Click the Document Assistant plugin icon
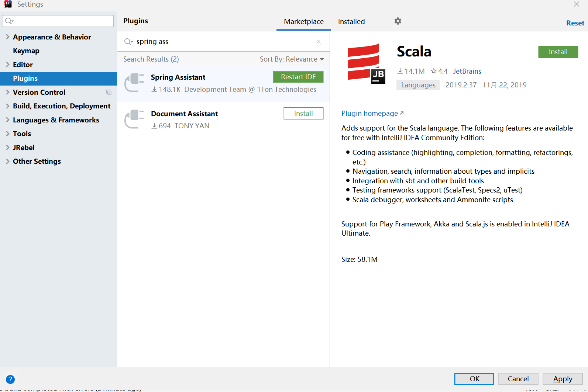Viewport: 588px width, 392px height. [134, 119]
